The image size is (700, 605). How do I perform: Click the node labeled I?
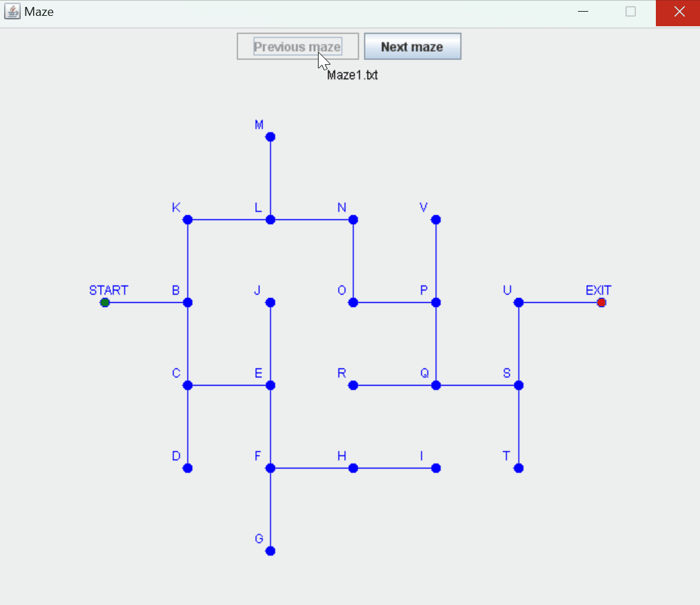436,468
